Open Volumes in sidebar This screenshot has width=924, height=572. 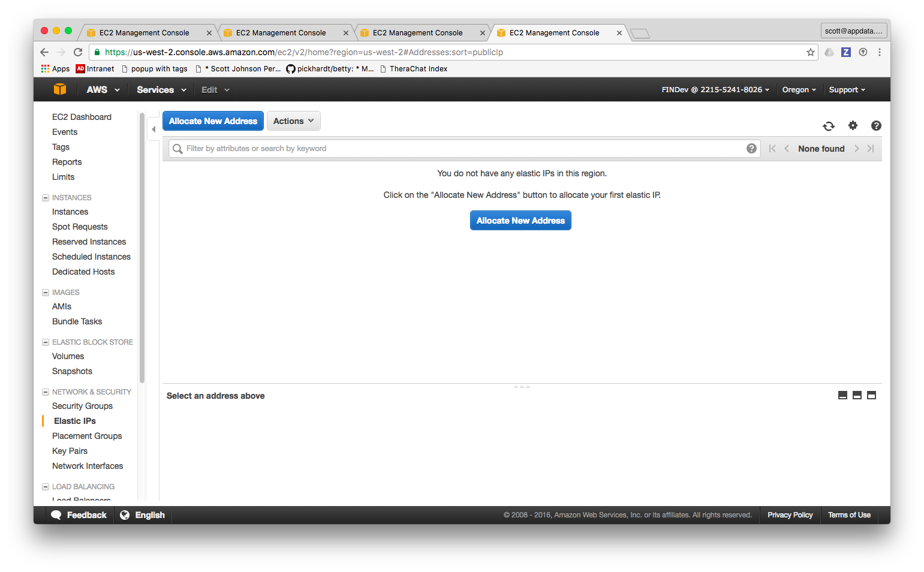(68, 356)
